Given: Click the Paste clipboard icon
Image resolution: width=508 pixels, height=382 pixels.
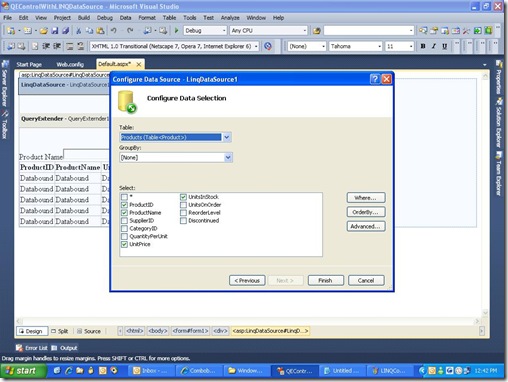Looking at the screenshot, I should click(100, 31).
